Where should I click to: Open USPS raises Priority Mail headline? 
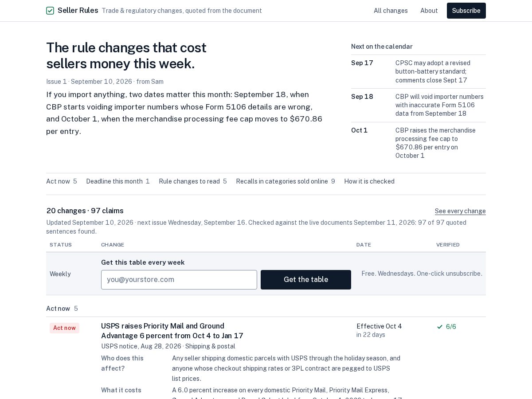(x=172, y=331)
